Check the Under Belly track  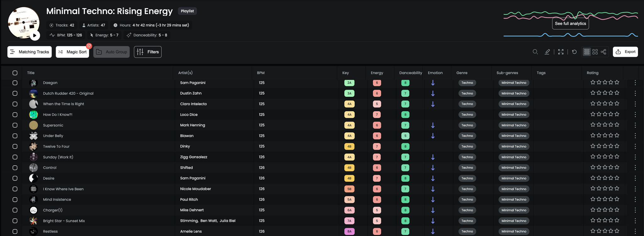[15, 136]
